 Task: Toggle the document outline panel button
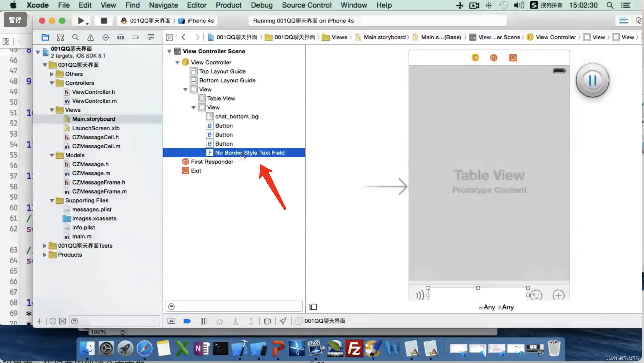tap(313, 307)
